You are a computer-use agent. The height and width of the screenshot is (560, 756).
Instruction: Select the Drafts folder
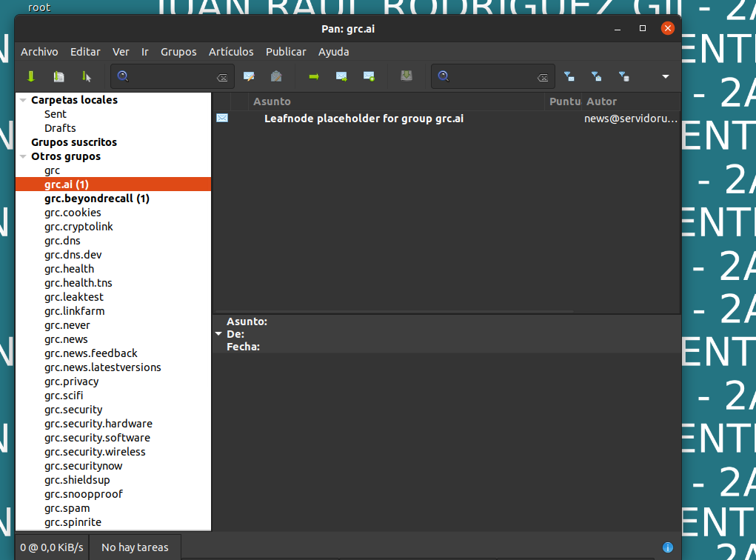(60, 128)
